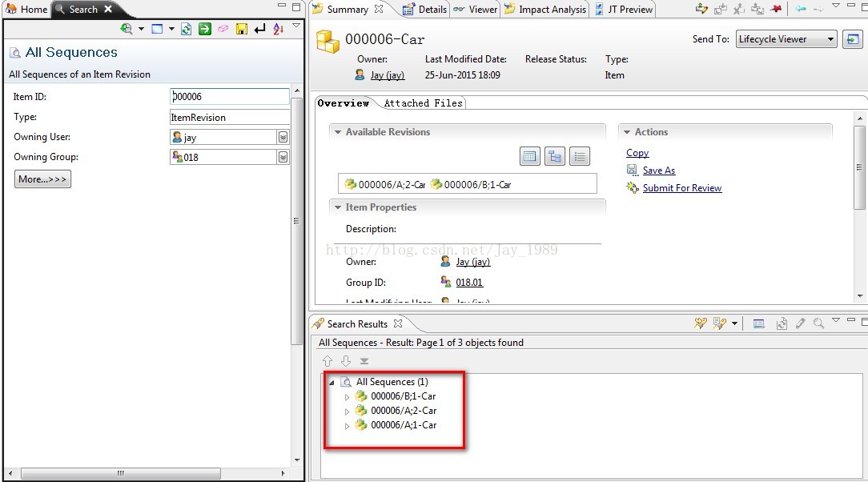The height and width of the screenshot is (482, 868).
Task: Open the Impact Analysis tab
Action: click(x=545, y=10)
